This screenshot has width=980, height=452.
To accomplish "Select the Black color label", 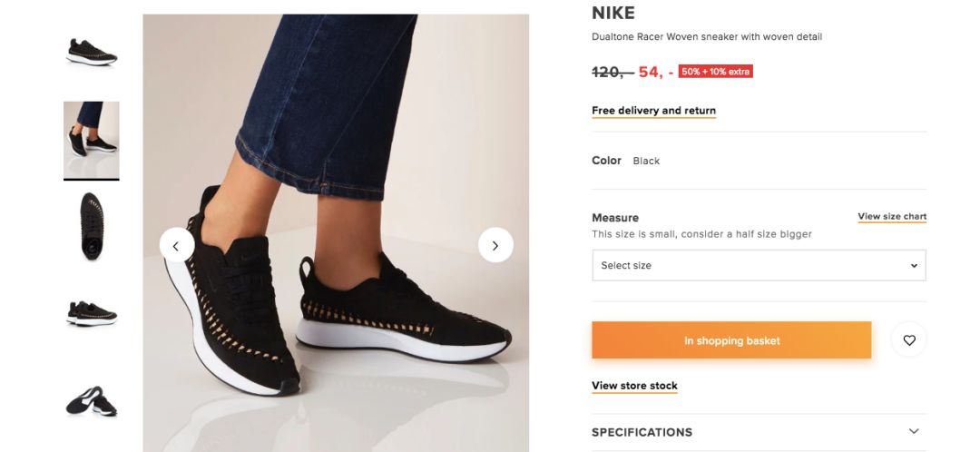I will [646, 161].
